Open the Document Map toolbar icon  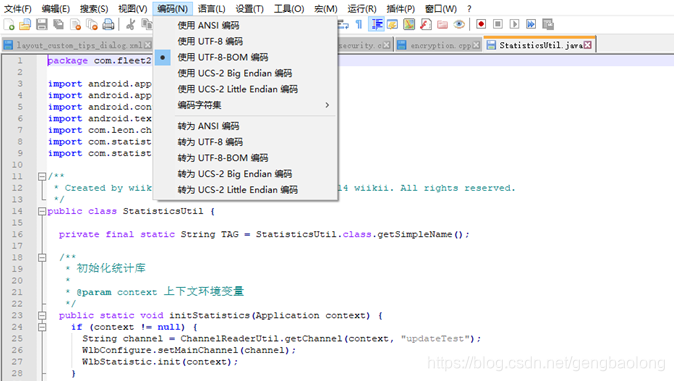tap(409, 25)
